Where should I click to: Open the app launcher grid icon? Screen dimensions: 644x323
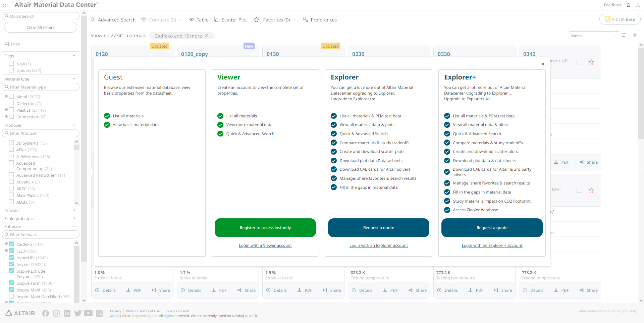point(5,5)
